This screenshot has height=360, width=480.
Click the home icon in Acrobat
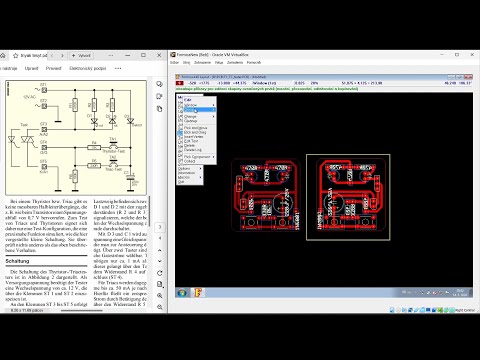(3, 55)
